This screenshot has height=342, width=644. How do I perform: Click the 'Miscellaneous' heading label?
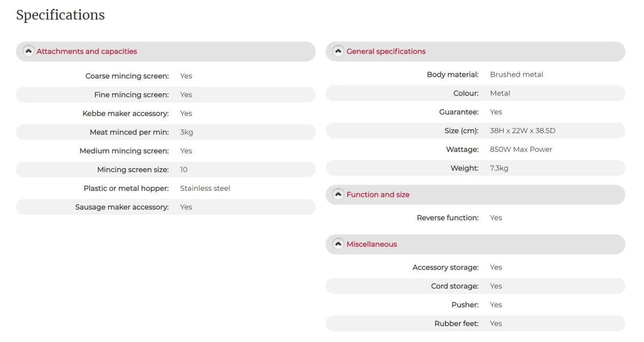click(x=371, y=244)
